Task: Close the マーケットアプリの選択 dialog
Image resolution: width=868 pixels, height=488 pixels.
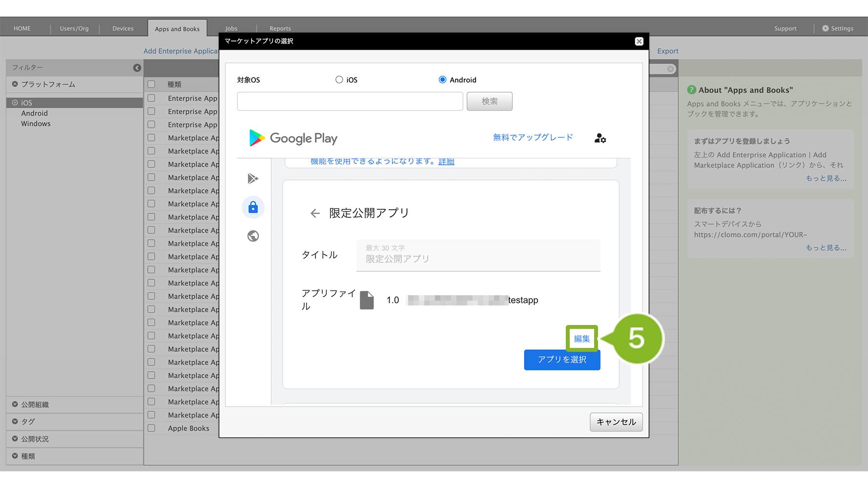Action: (x=639, y=41)
